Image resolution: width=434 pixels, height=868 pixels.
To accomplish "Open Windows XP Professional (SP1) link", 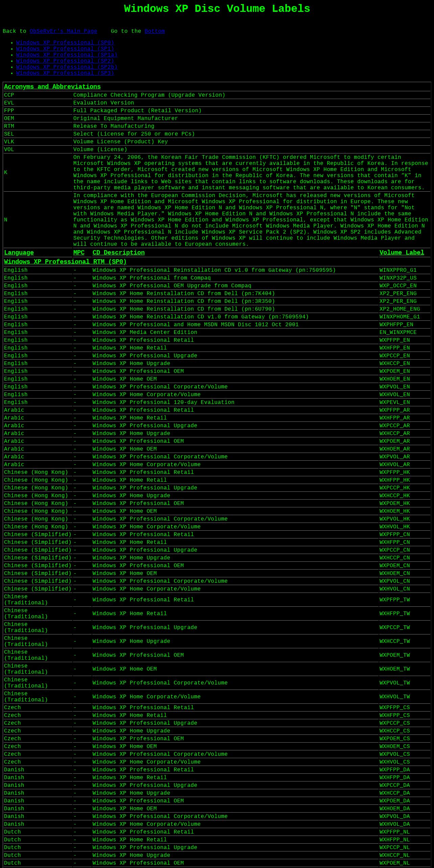I will (x=65, y=49).
